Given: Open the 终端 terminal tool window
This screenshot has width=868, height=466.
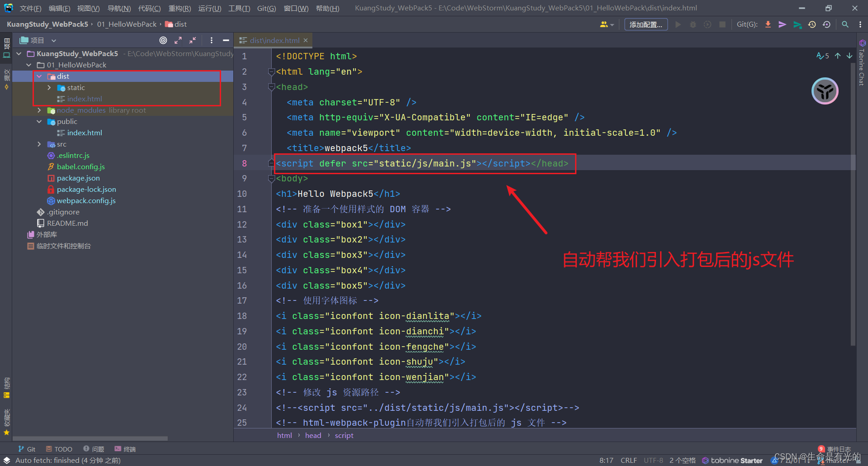Looking at the screenshot, I should pos(125,449).
